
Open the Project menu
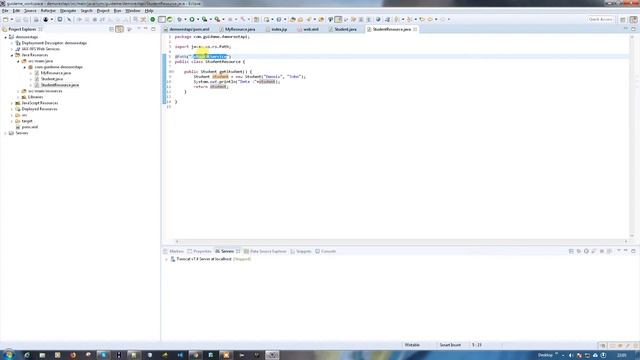(x=103, y=11)
